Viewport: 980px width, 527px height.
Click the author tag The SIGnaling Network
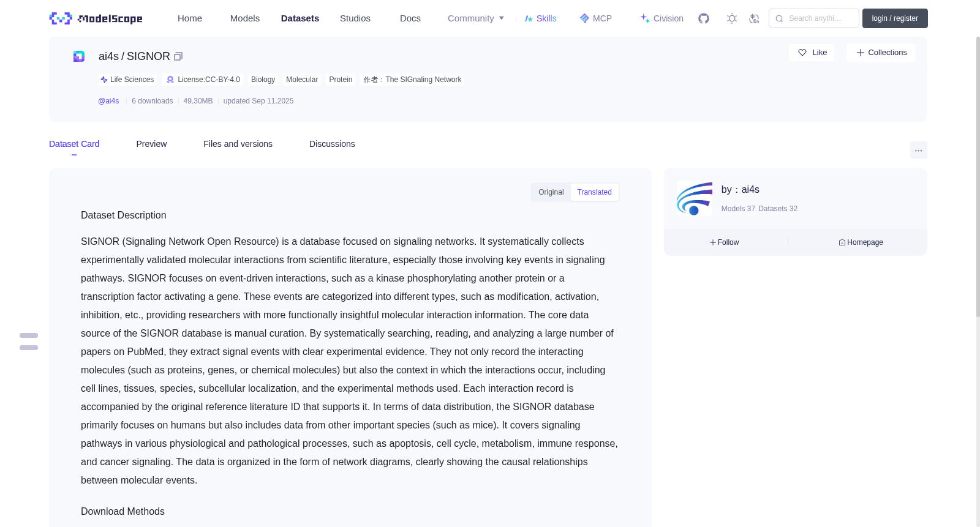click(412, 80)
